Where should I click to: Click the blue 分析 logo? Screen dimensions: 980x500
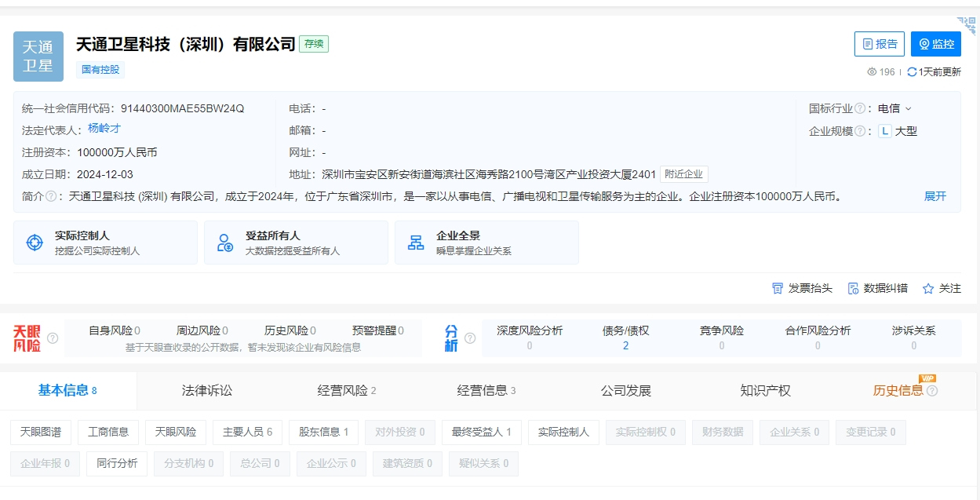coord(451,338)
